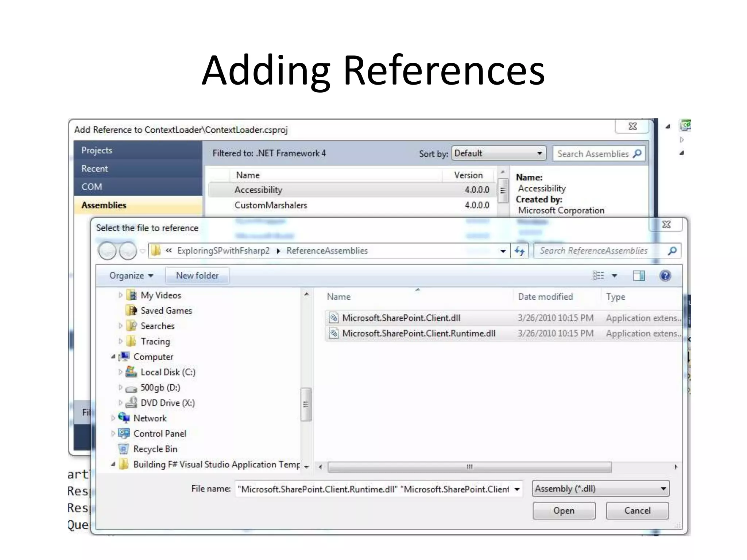Open the Sort by Default dropdown
Screen dimensions: 747x560
coord(499,153)
